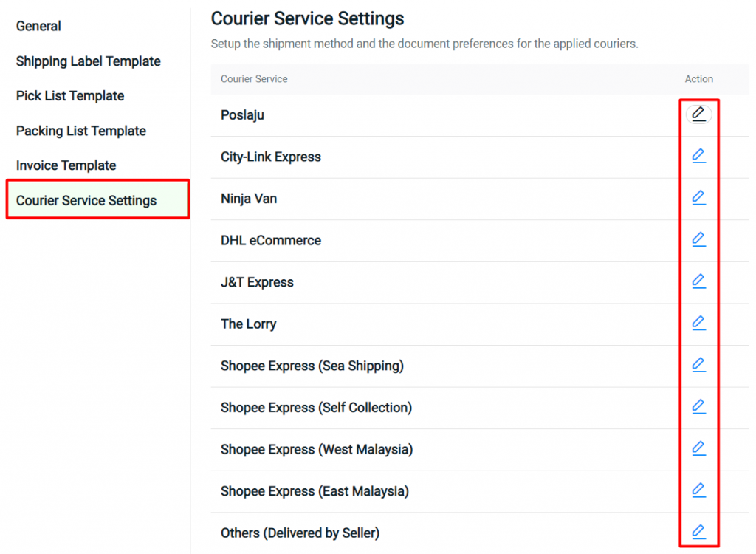Edit City-Link Express settings
The image size is (756, 554).
[699, 156]
